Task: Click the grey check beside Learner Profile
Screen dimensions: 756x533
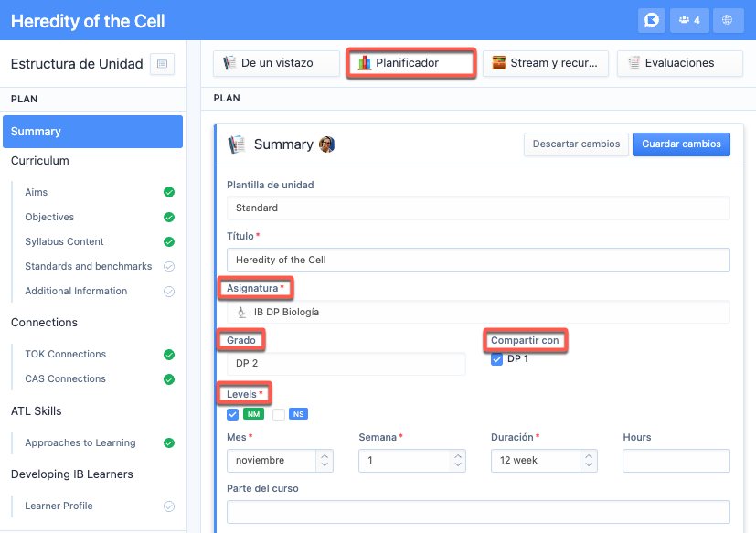Action: point(168,506)
